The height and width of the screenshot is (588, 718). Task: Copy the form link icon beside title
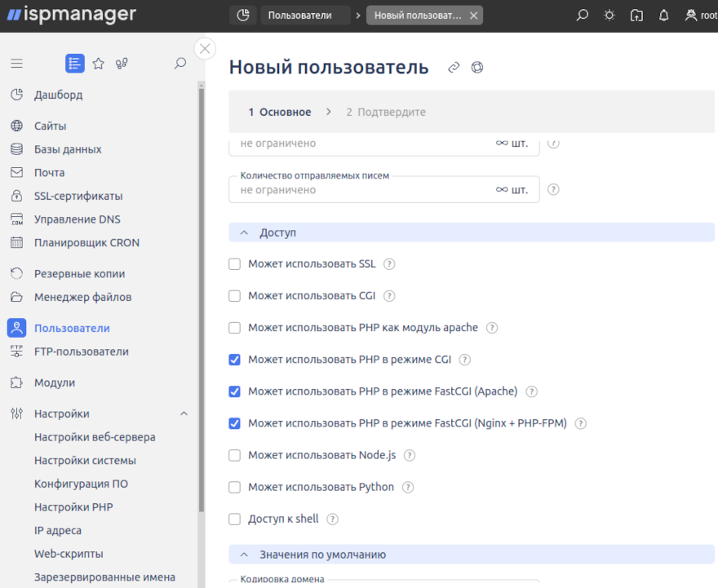454,68
